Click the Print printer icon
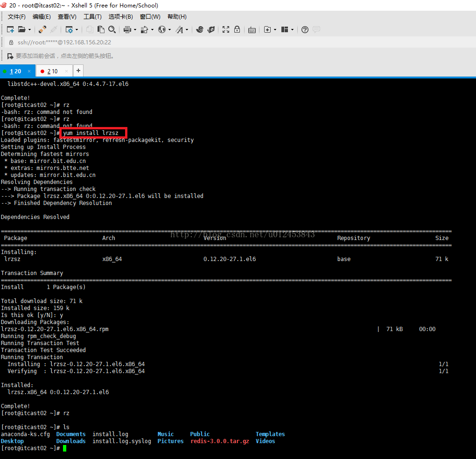 127,29
